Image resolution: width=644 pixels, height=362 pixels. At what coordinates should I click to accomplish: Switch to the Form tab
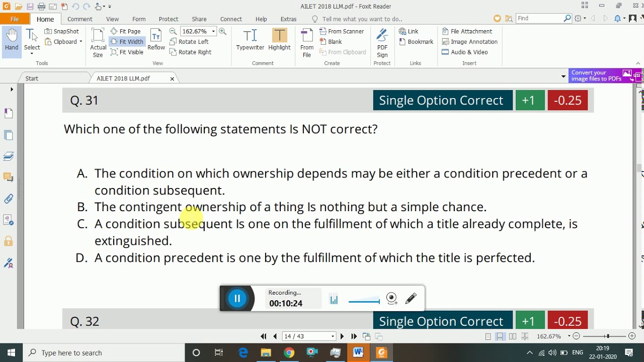(139, 19)
